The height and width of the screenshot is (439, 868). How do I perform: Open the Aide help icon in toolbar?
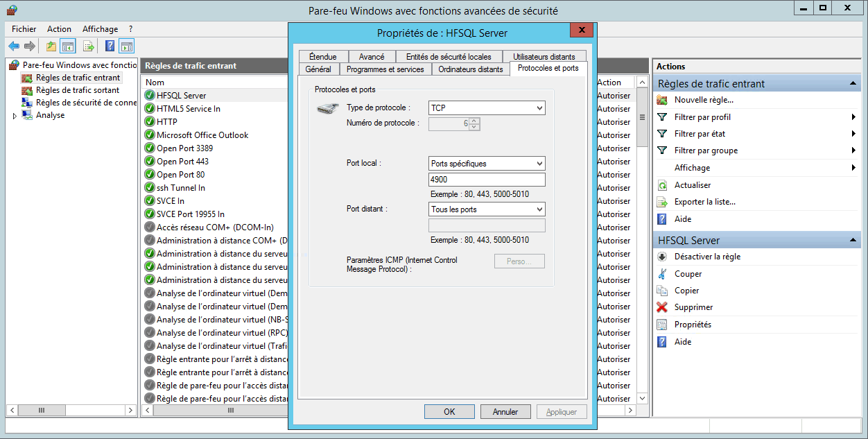tap(109, 46)
